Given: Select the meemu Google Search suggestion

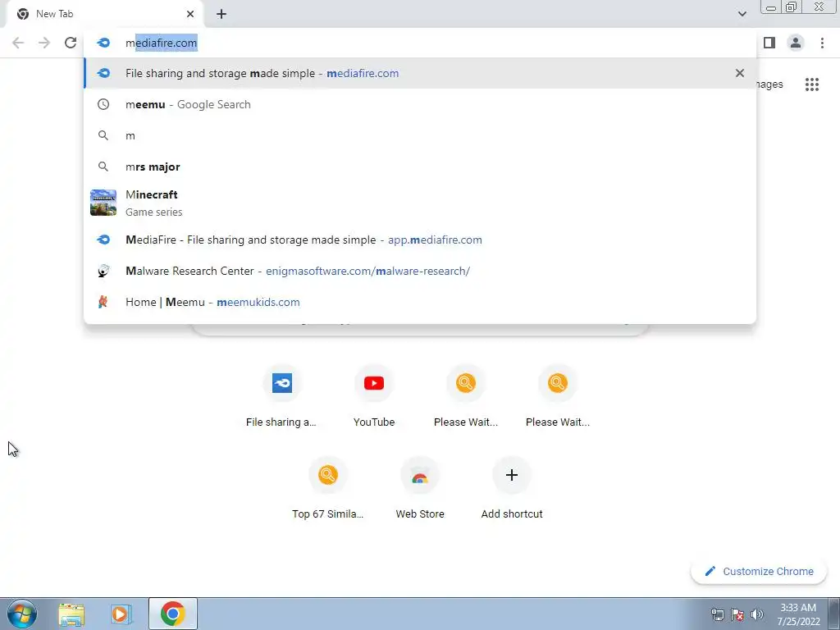Looking at the screenshot, I should [420, 104].
